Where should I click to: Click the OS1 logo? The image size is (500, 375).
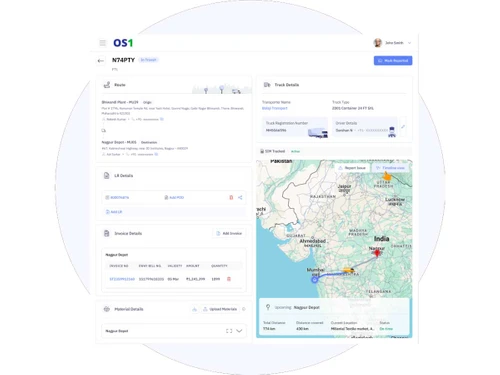tap(123, 43)
